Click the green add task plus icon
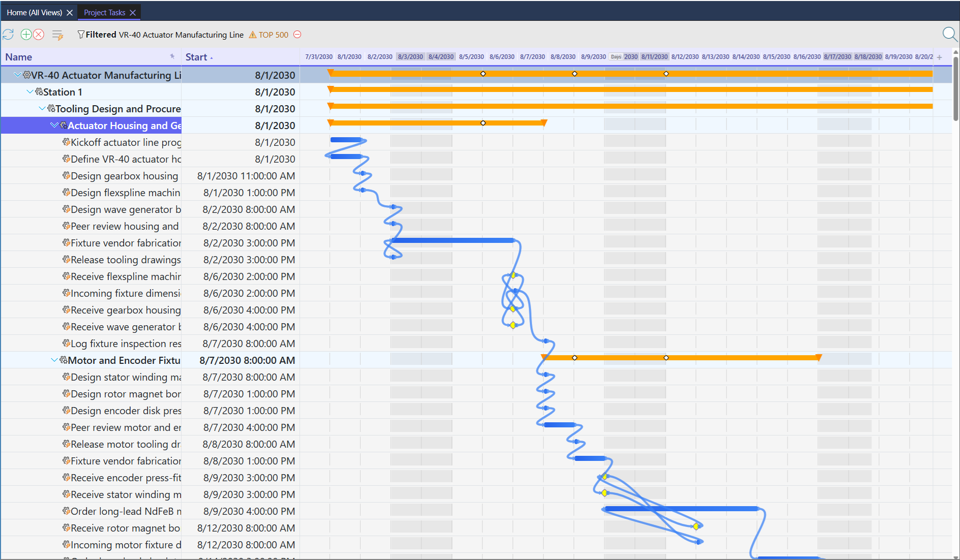 (26, 35)
